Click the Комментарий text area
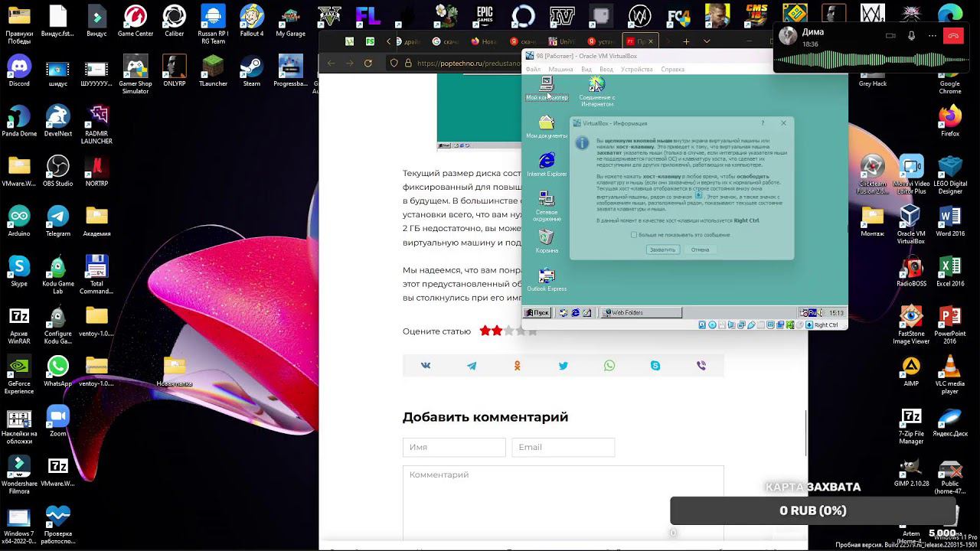Viewport: 980px width, 551px height. (x=563, y=503)
